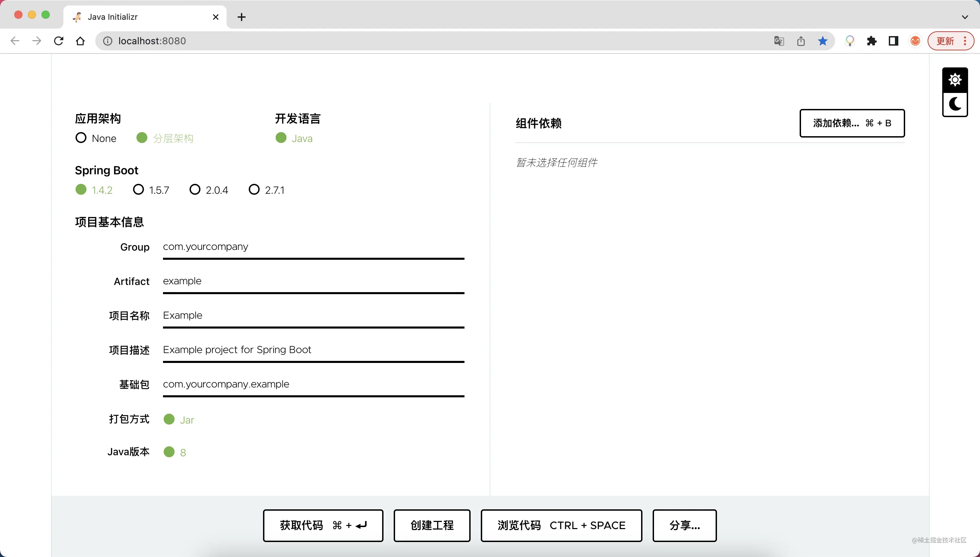980x557 pixels.
Task: Click the 暂未选择任何组件 placeholder text
Action: (x=556, y=163)
